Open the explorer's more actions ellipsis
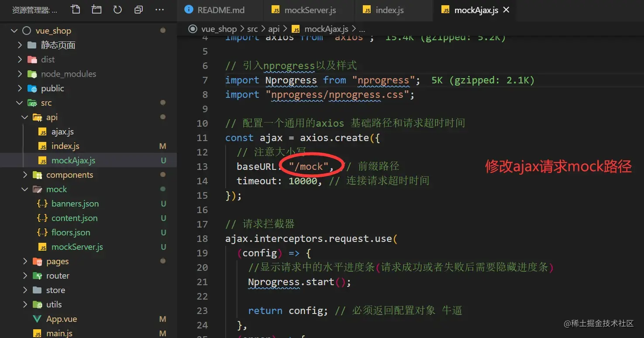 coord(159,10)
